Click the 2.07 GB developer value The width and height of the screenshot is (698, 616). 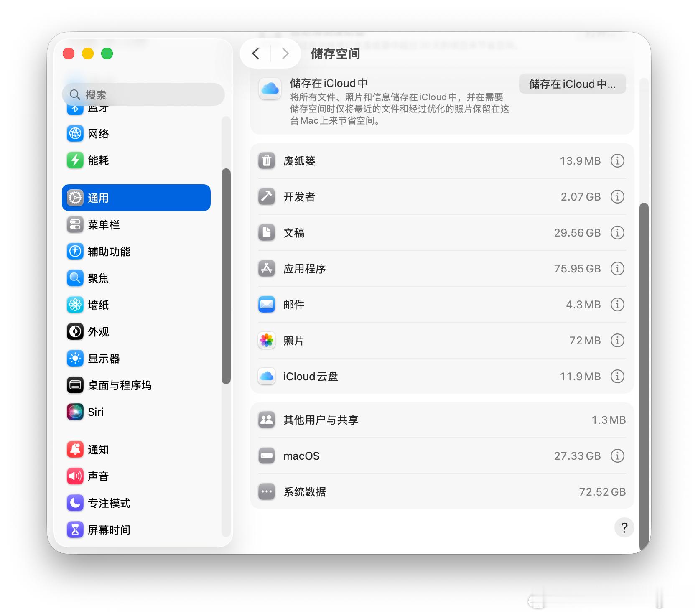[581, 197]
